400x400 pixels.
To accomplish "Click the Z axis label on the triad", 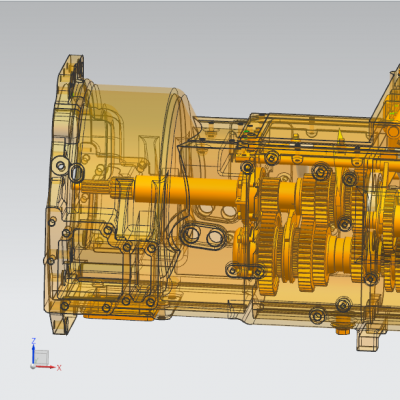I will click(x=33, y=341).
